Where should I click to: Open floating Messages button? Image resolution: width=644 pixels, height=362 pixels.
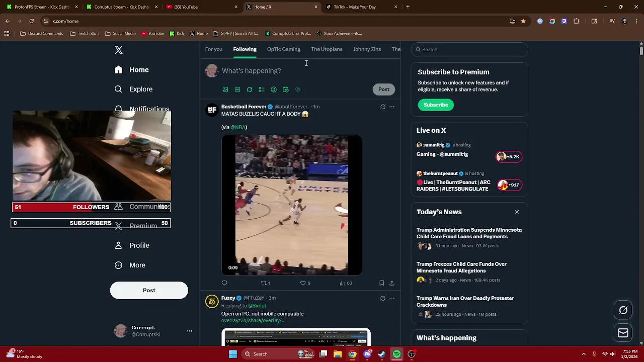coord(623,333)
